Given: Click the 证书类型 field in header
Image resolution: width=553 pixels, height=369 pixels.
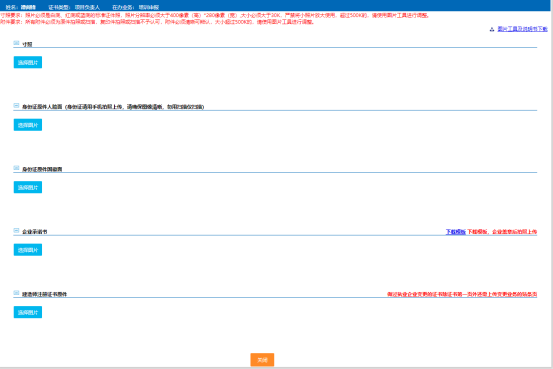Looking at the screenshot, I should [74, 7].
